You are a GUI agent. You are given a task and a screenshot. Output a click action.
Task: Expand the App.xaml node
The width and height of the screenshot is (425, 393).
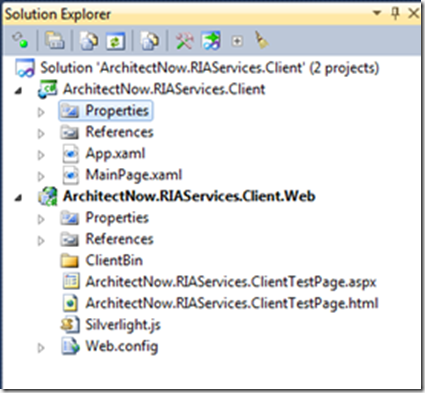tap(41, 155)
